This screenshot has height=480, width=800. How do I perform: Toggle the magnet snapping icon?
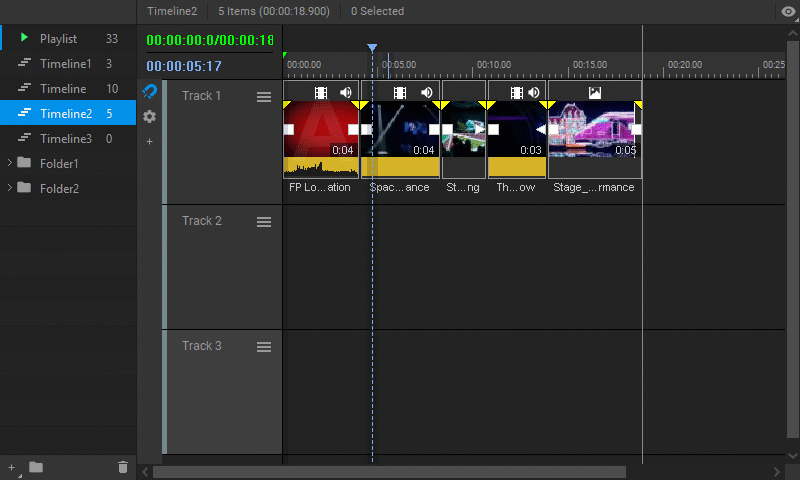(x=149, y=91)
